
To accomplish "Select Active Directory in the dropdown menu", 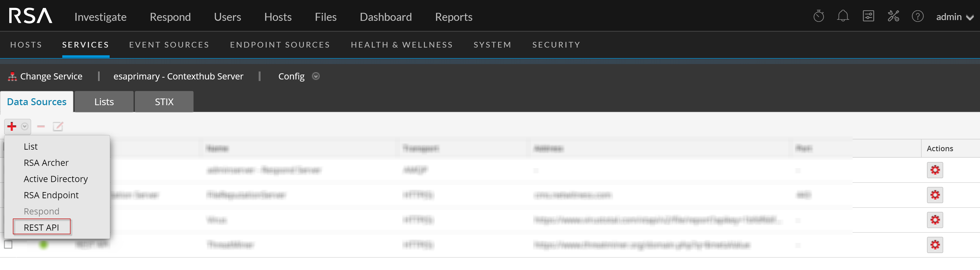I will coord(56,179).
